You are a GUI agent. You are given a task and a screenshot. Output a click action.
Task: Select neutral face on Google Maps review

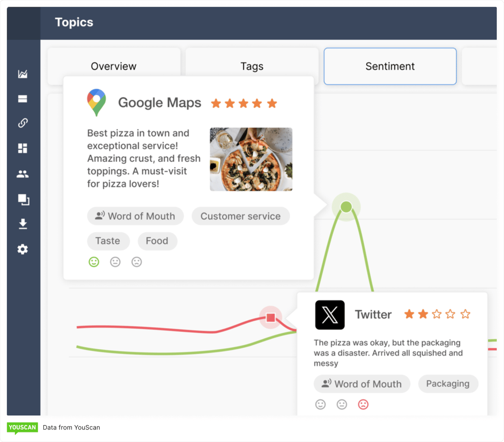click(x=115, y=262)
